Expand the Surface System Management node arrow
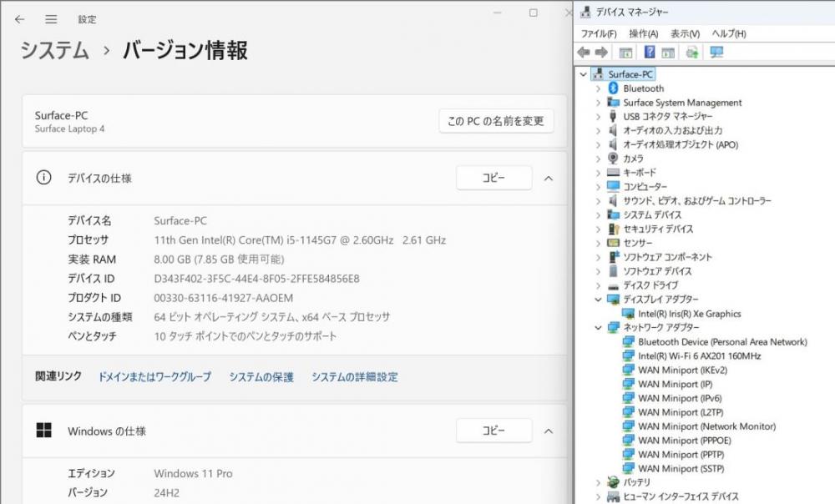Screen dimensions: 835x504 pyautogui.click(x=598, y=102)
